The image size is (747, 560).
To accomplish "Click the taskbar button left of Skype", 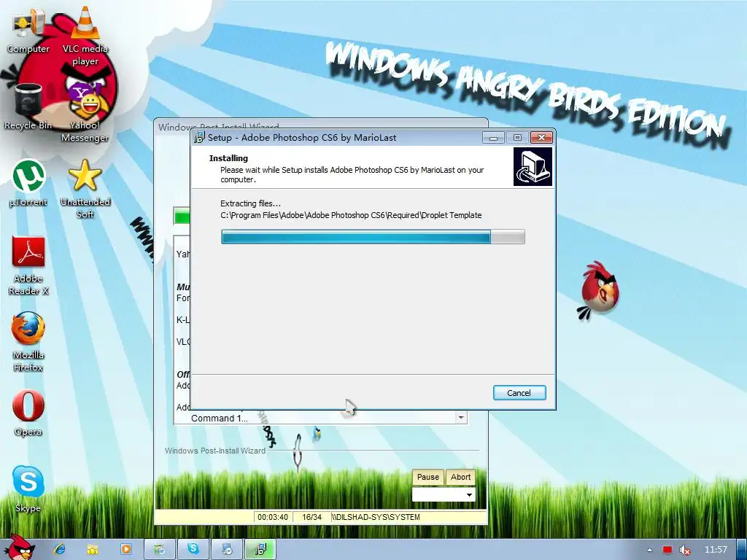I will [x=160, y=549].
